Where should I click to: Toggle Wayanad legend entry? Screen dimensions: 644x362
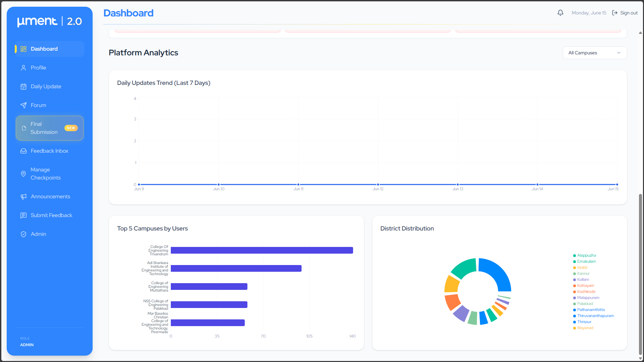click(x=583, y=328)
